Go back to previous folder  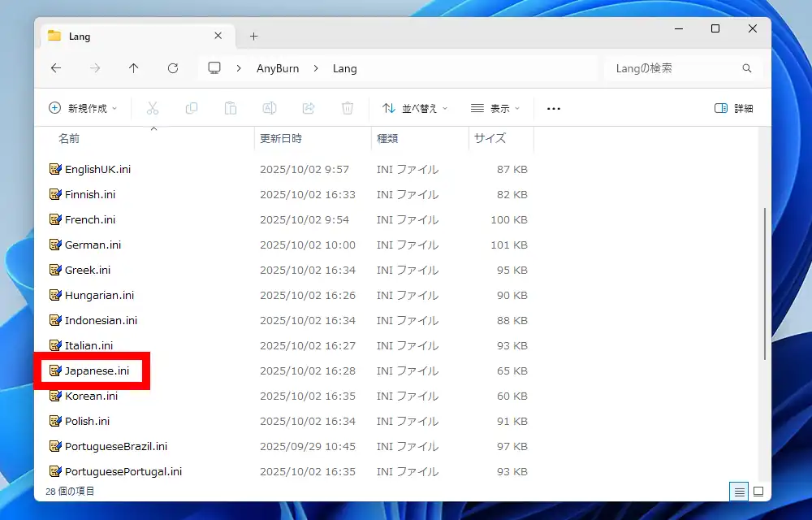coord(56,68)
